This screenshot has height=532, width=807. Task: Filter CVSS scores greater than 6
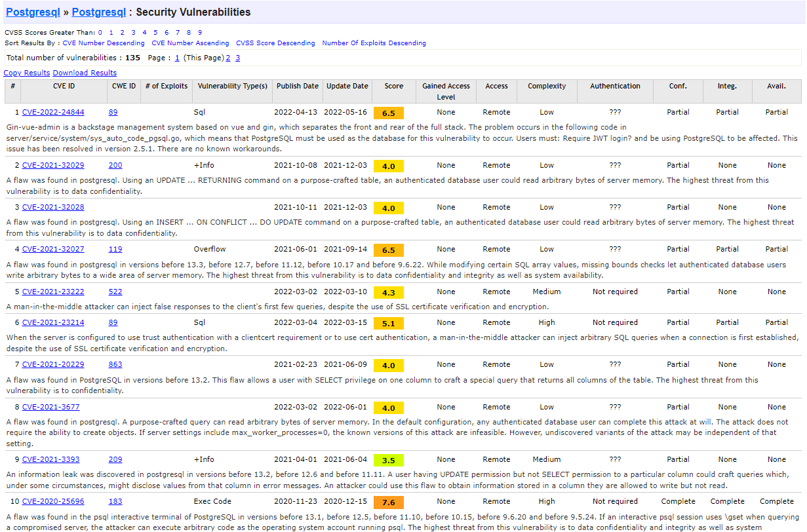tap(167, 32)
